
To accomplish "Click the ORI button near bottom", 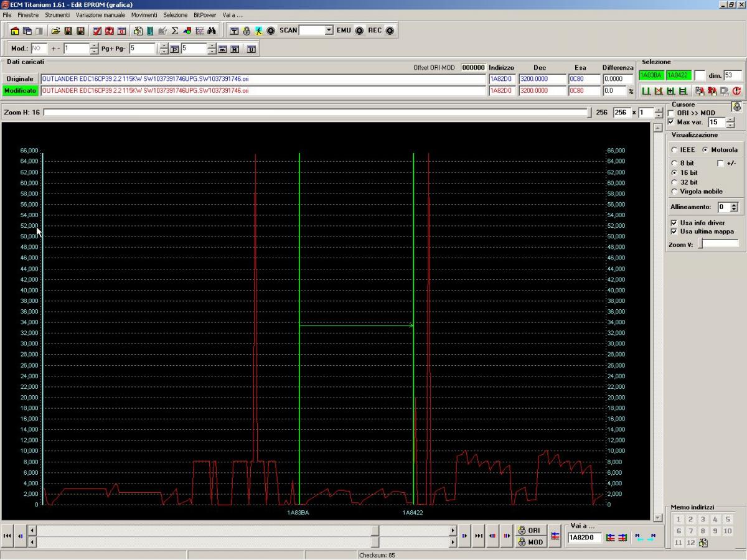I will click(530, 530).
